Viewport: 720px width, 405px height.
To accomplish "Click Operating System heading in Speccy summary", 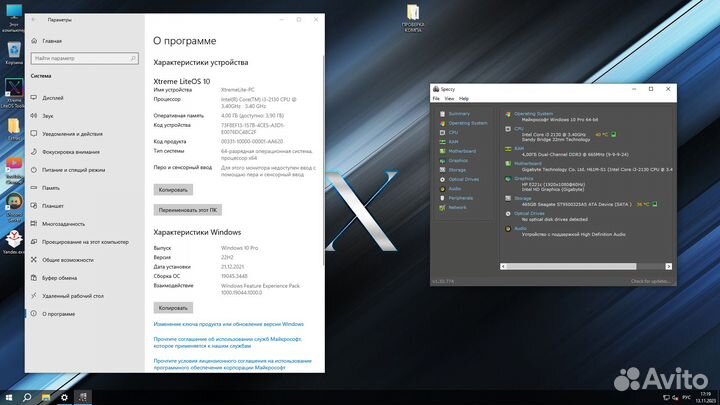I will point(533,113).
